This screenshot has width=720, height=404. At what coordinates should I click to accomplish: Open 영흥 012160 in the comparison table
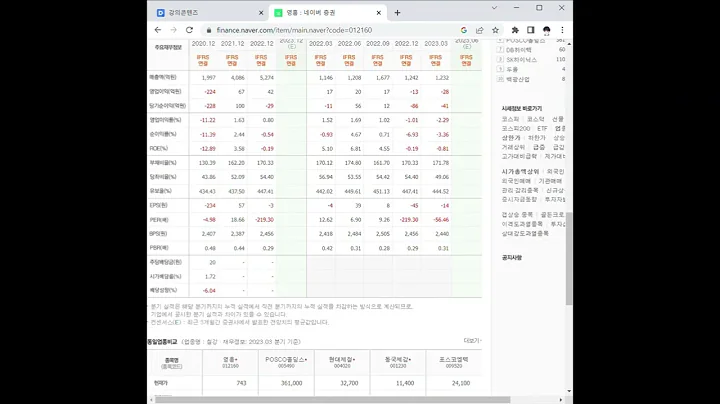coord(230,359)
